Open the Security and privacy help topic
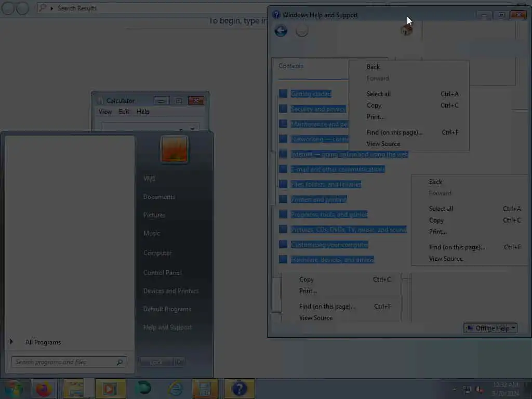532x399 pixels. click(x=318, y=109)
